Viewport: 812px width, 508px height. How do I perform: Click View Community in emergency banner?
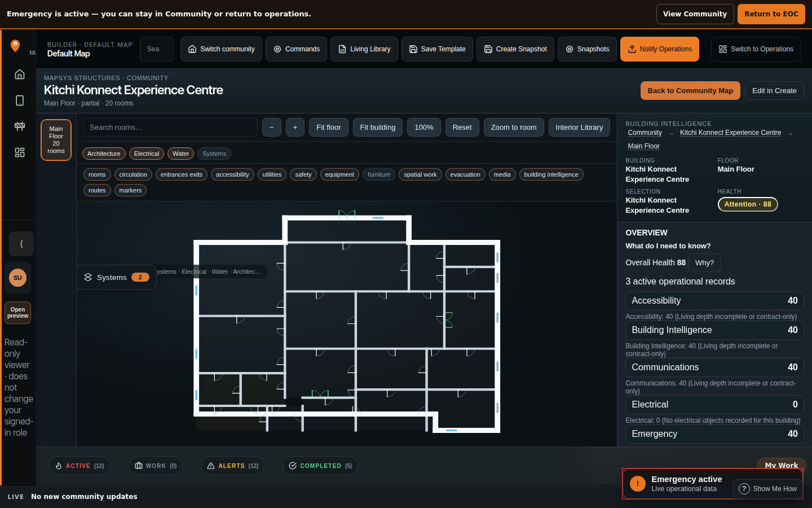click(x=695, y=14)
